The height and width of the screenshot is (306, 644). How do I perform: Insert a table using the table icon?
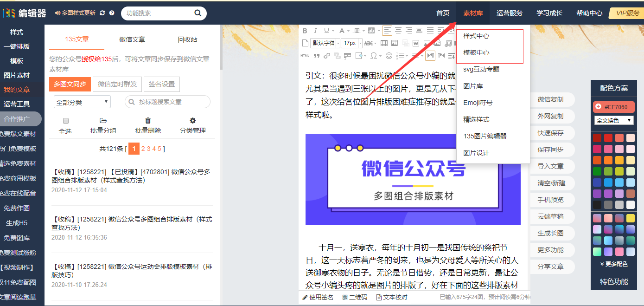click(384, 43)
